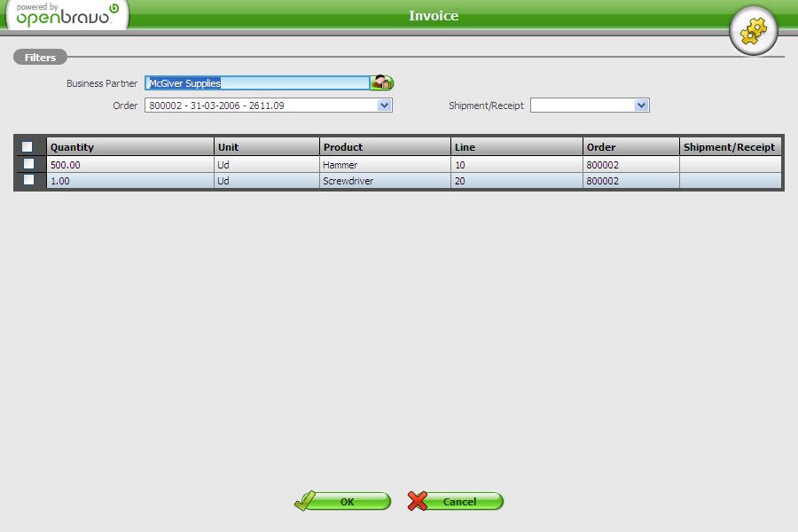Click Cancel button
Screen dimensions: 798x532
coord(455,502)
